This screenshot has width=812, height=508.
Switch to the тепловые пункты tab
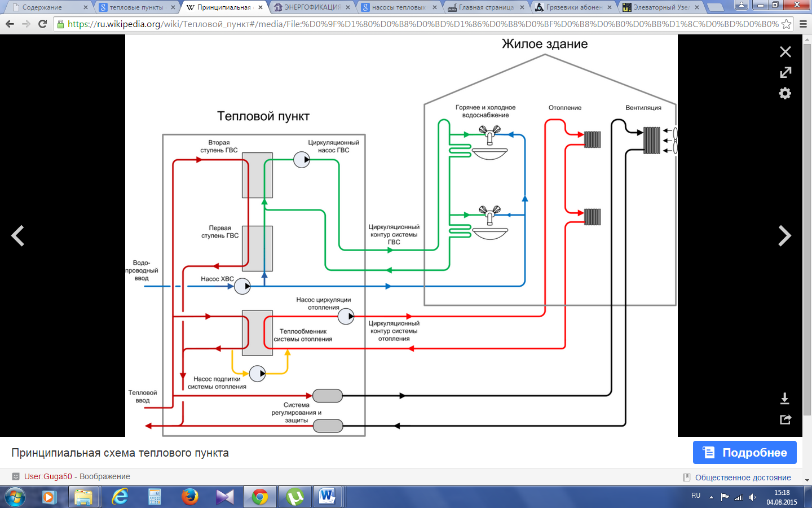(x=136, y=7)
